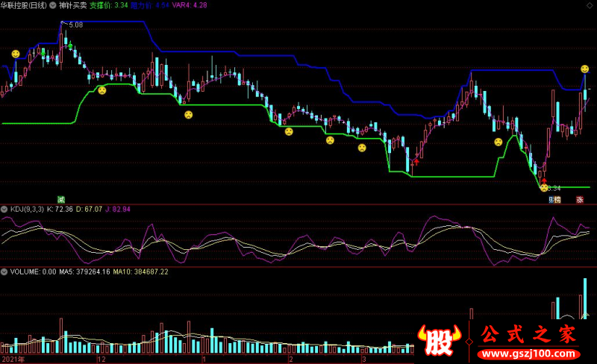Screen dimensions: 597x364
Task: Click the tallest cyan volume bar
Action: pyautogui.click(x=585, y=298)
